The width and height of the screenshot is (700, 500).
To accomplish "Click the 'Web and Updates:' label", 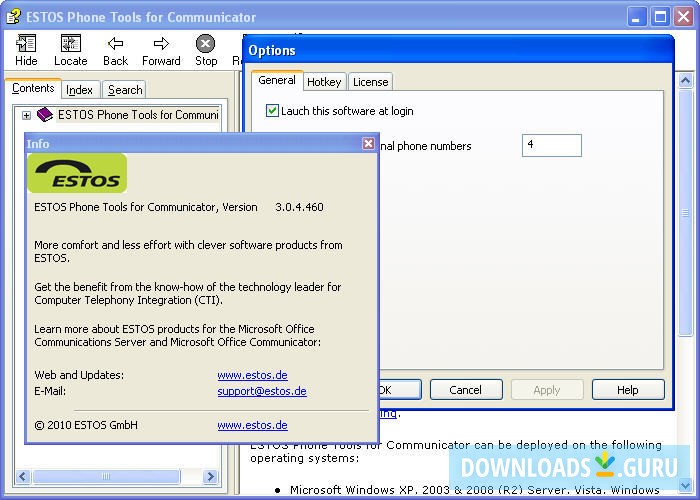I will coord(79,375).
